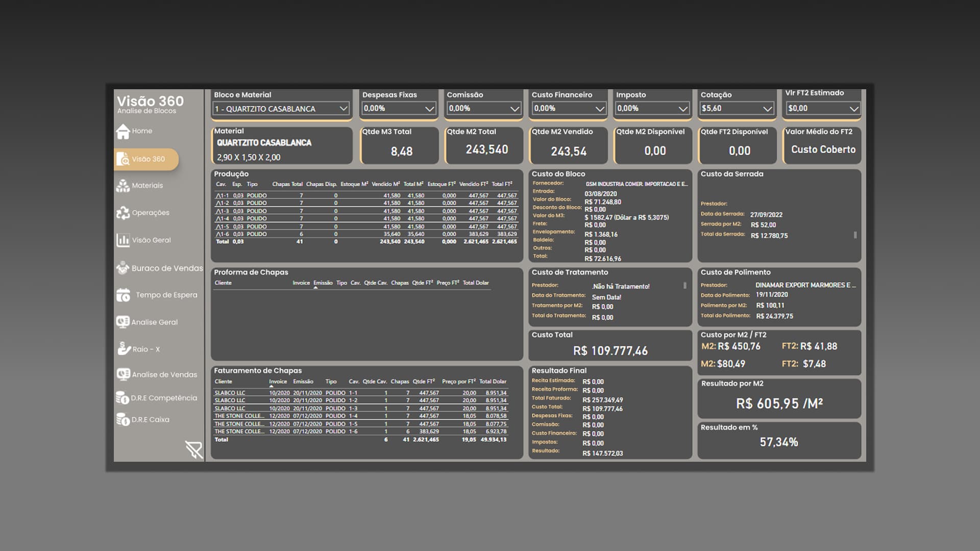Screen dimensions: 980x551
Task: Open the Materiais page
Action: [148, 186]
